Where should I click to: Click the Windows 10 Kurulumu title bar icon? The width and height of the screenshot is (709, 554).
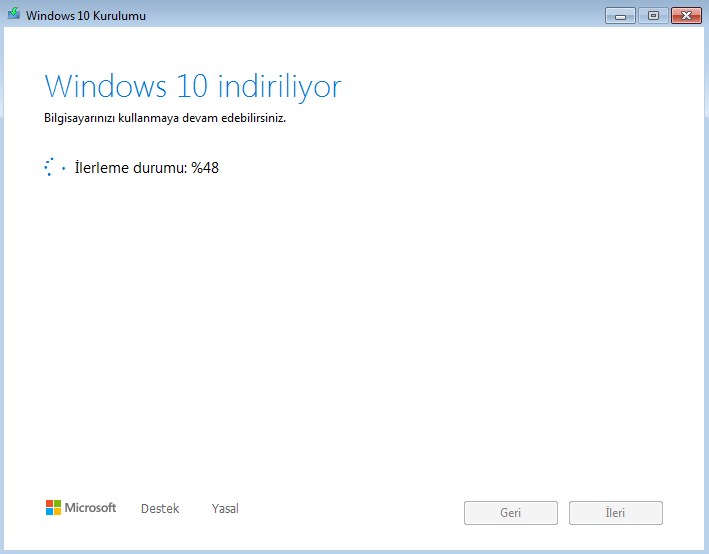point(14,14)
